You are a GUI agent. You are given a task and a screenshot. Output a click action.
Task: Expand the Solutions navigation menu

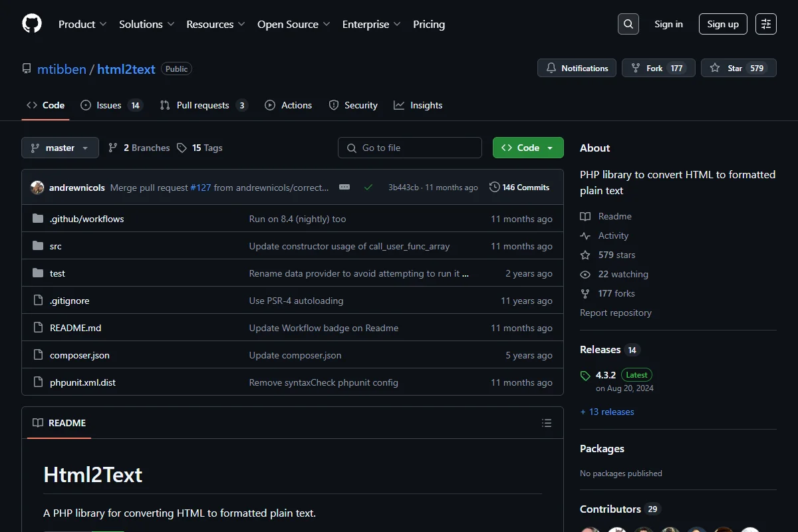tap(147, 24)
